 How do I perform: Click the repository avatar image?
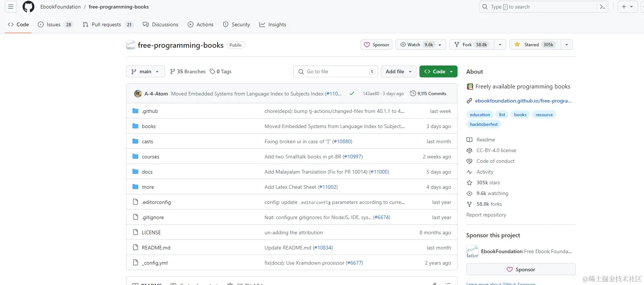(x=131, y=45)
